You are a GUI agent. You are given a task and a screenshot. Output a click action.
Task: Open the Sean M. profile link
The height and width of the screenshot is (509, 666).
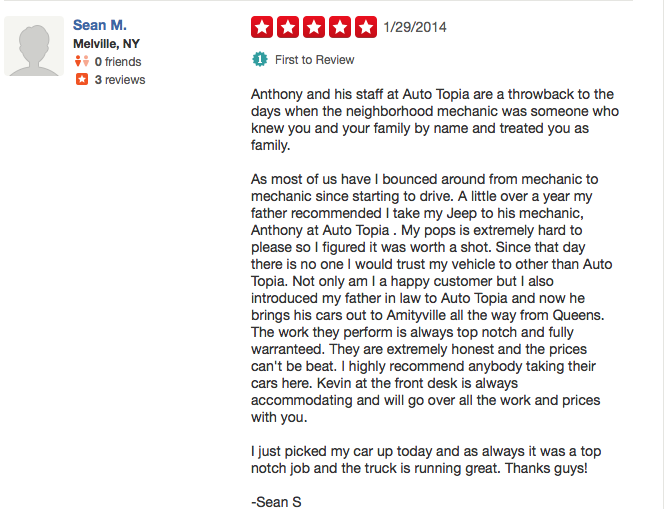99,25
